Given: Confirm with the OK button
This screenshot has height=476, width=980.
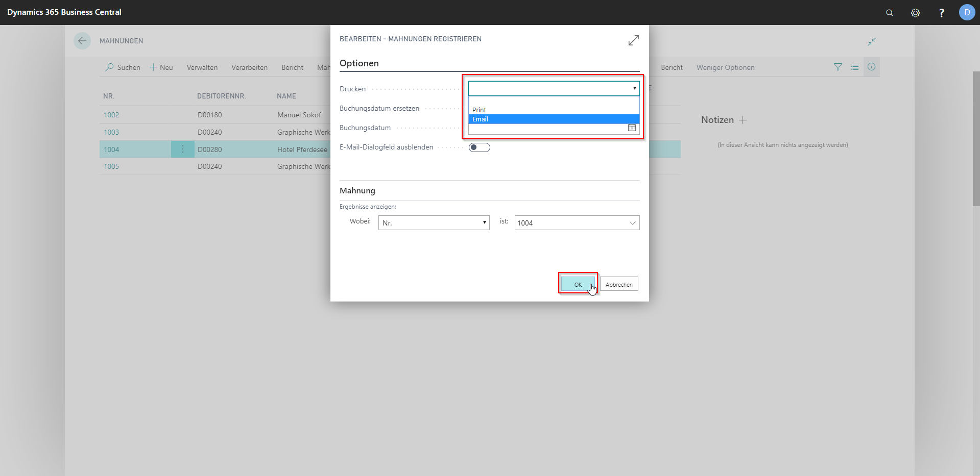Looking at the screenshot, I should (x=578, y=284).
